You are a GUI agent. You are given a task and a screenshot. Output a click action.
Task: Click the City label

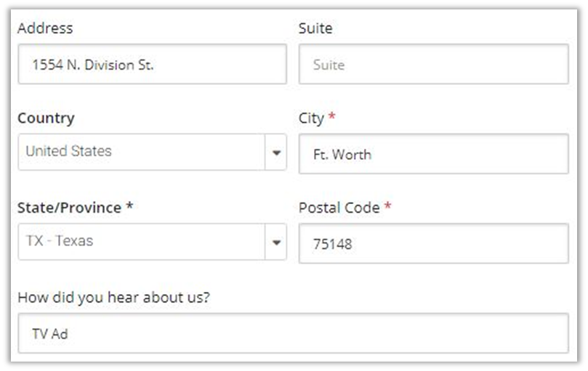coord(311,118)
